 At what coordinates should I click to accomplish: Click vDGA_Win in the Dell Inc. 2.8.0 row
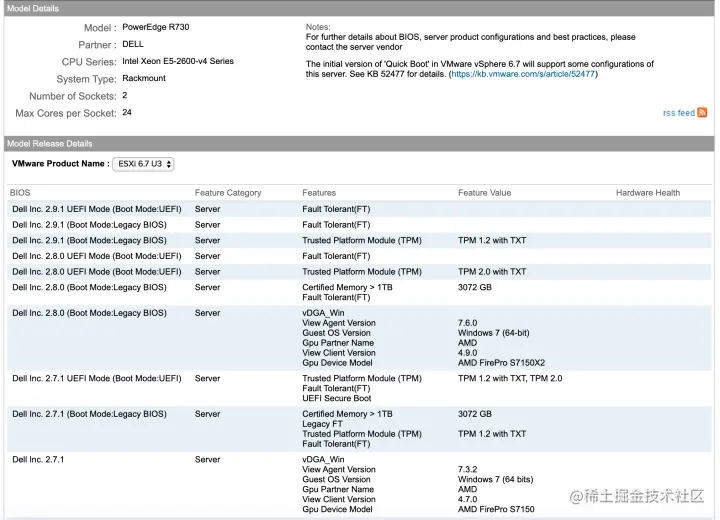click(x=323, y=313)
